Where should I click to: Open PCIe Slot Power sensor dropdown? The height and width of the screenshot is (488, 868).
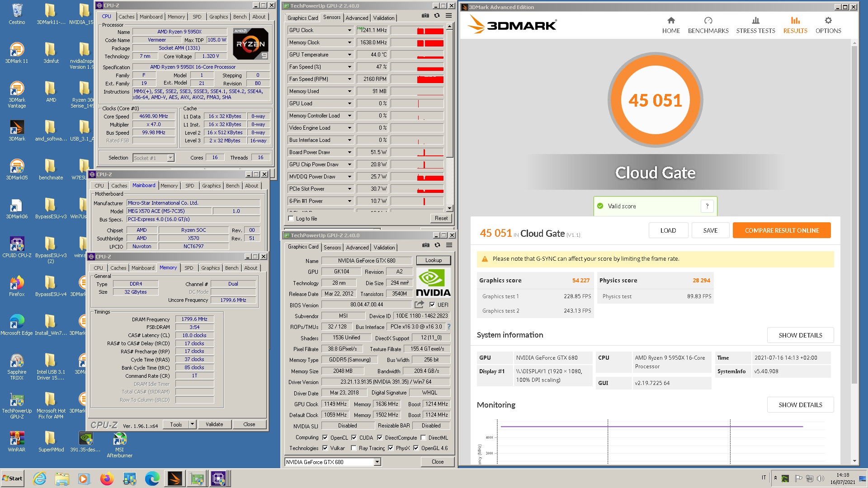(349, 189)
